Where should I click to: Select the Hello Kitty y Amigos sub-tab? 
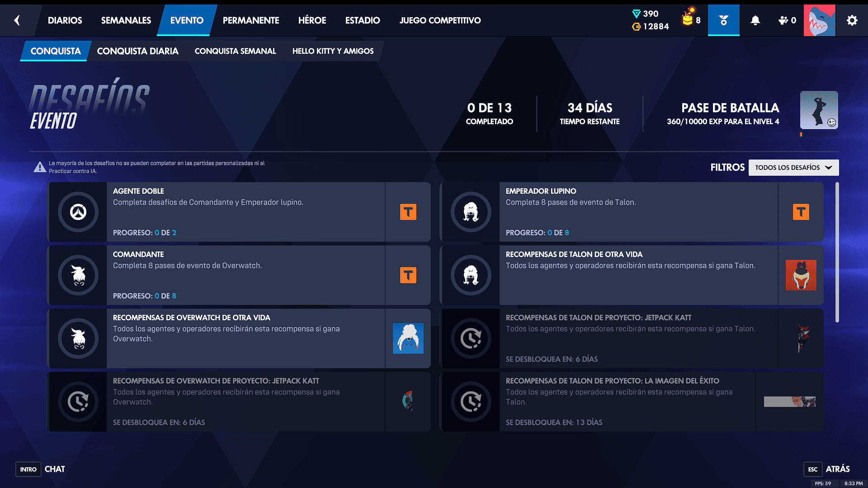click(x=333, y=51)
